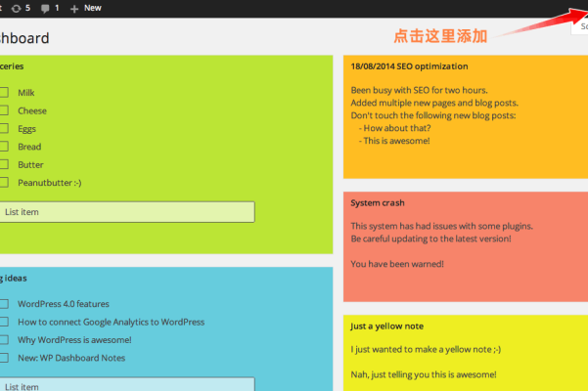Open the comments bubble icon showing 1

50,8
